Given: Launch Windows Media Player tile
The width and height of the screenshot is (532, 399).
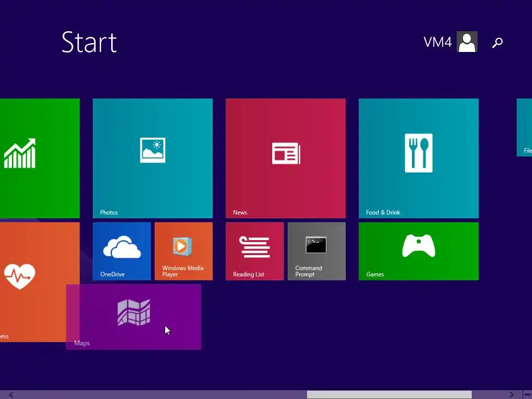Looking at the screenshot, I should click(x=183, y=251).
